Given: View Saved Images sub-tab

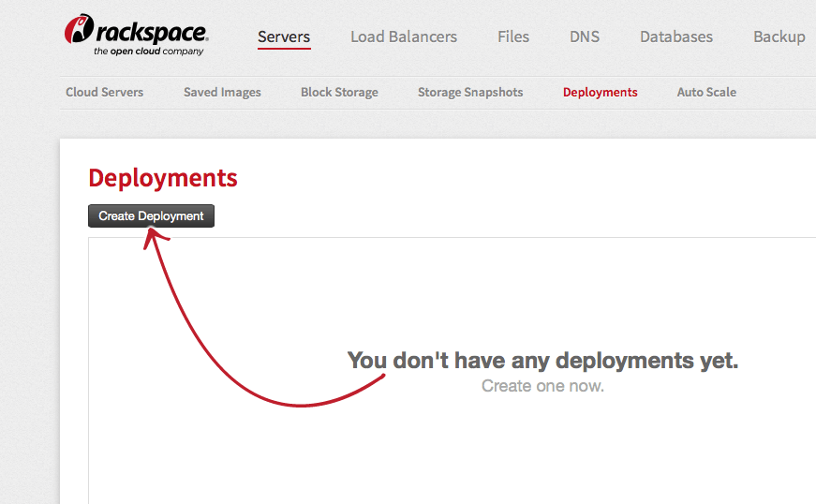Looking at the screenshot, I should pos(222,92).
